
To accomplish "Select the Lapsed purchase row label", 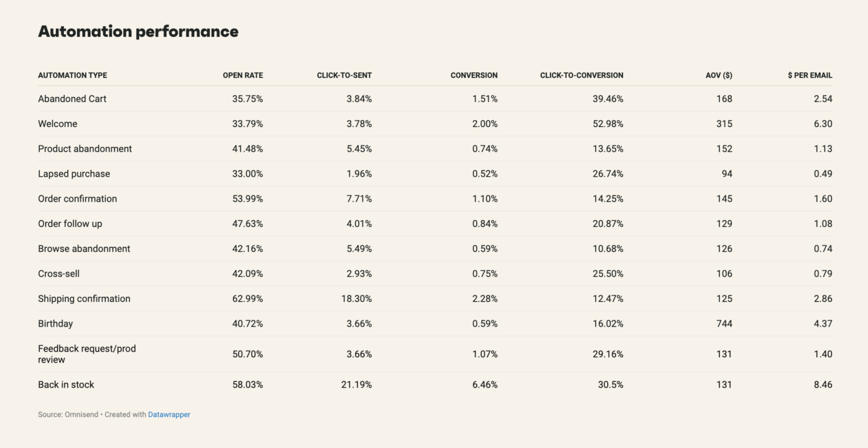I will [x=74, y=174].
